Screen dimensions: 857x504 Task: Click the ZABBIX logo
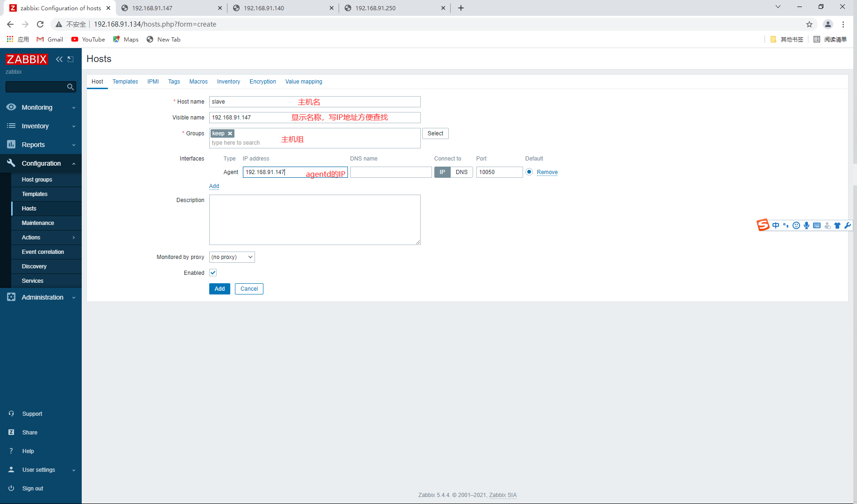pyautogui.click(x=27, y=59)
